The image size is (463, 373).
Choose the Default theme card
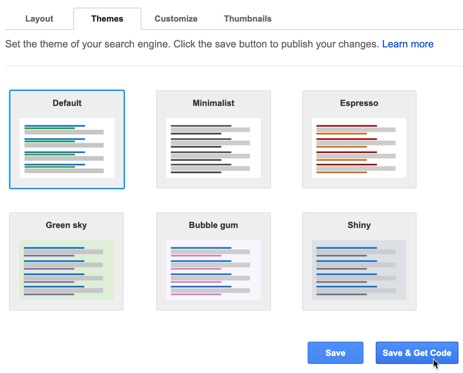[x=67, y=139]
